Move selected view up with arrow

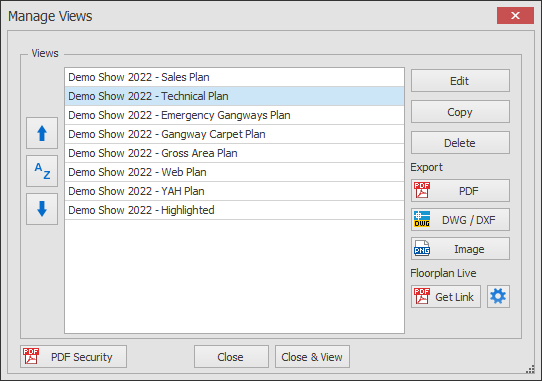(x=42, y=133)
